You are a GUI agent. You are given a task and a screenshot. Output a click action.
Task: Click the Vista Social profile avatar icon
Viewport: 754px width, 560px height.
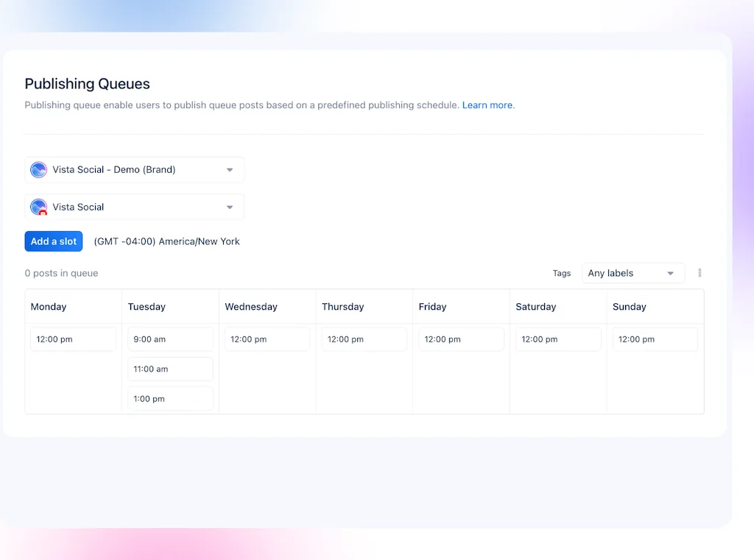tap(38, 208)
